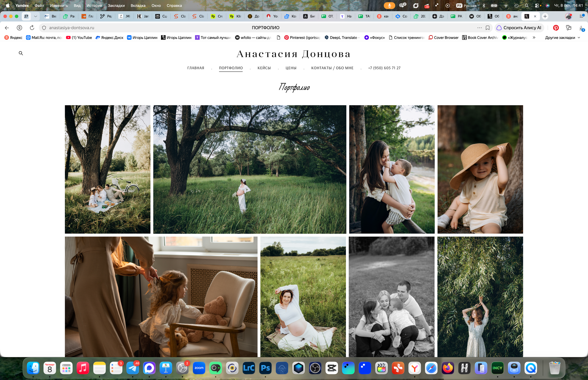
Task: Open the browser sidebar menu icon
Action: coord(581,16)
